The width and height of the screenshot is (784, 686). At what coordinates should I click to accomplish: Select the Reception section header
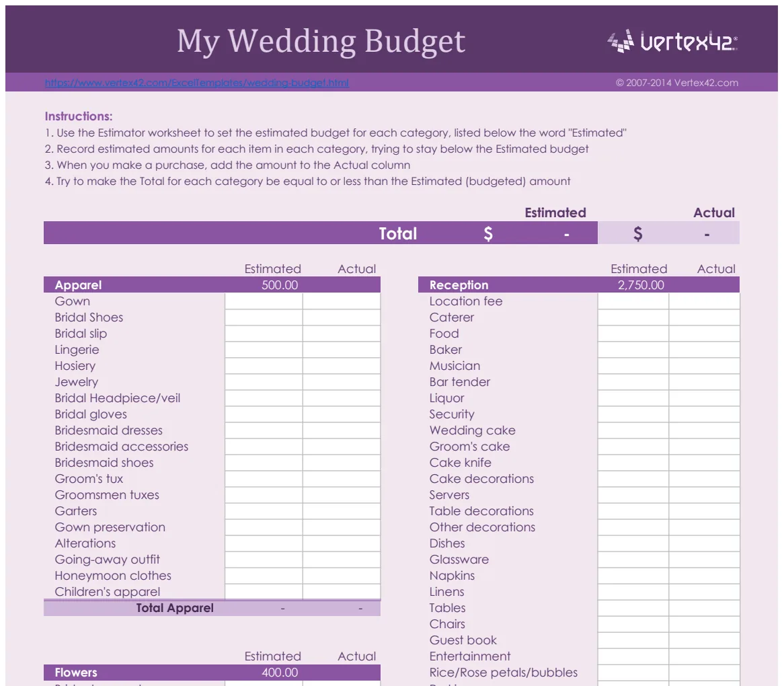459,285
